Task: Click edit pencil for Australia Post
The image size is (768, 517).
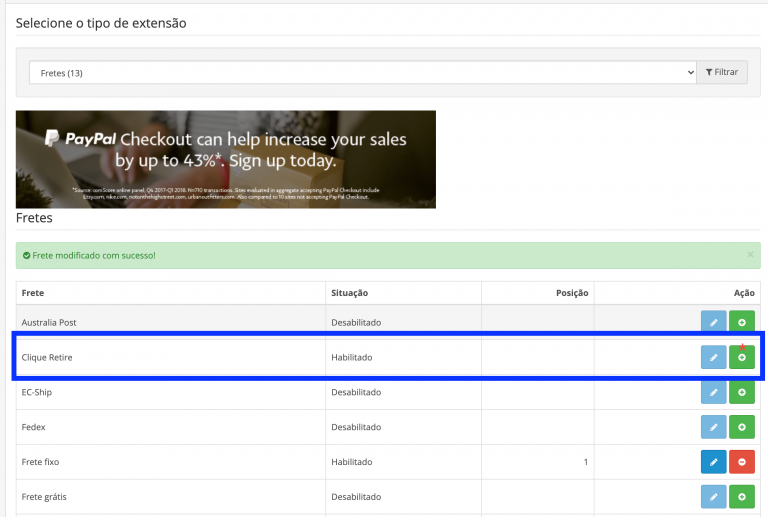Action: pos(713,322)
